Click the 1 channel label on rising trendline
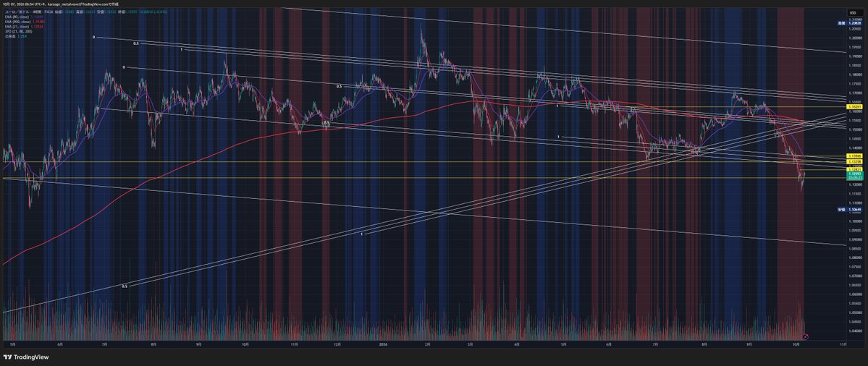868x366 pixels. 362,234
